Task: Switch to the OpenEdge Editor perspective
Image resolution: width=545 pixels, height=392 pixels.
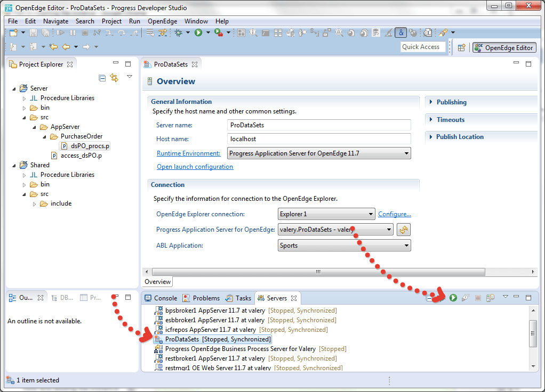Action: 504,47
